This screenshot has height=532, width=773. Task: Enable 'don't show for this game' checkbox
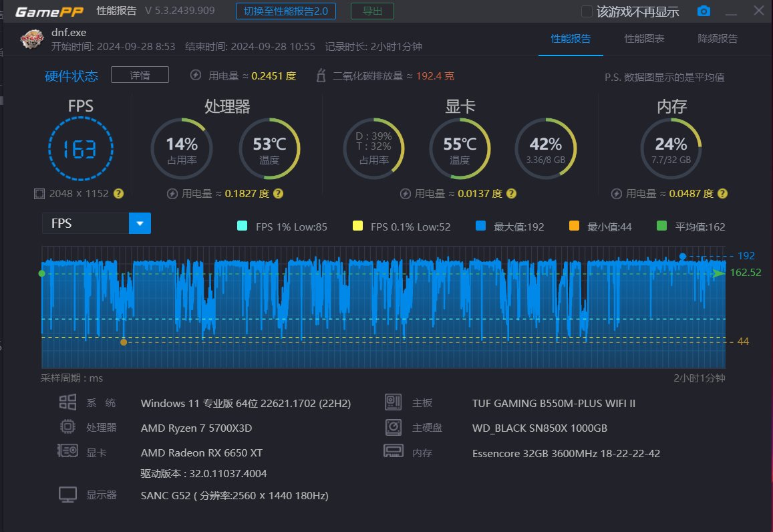point(587,11)
